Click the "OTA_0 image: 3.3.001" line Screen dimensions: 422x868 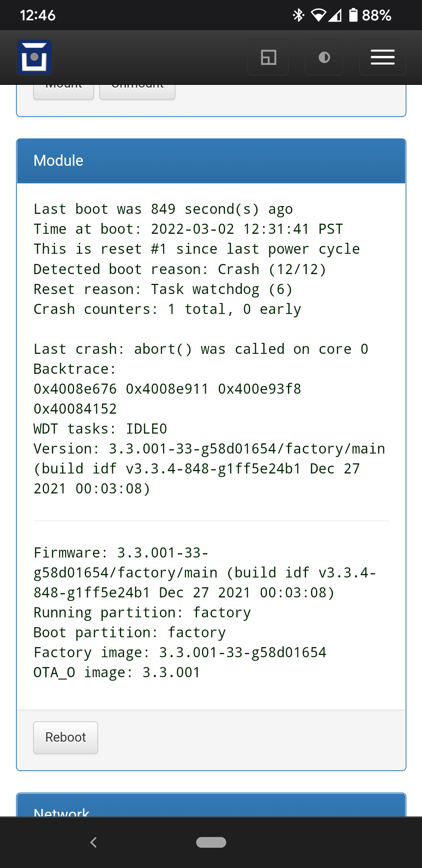[117, 673]
